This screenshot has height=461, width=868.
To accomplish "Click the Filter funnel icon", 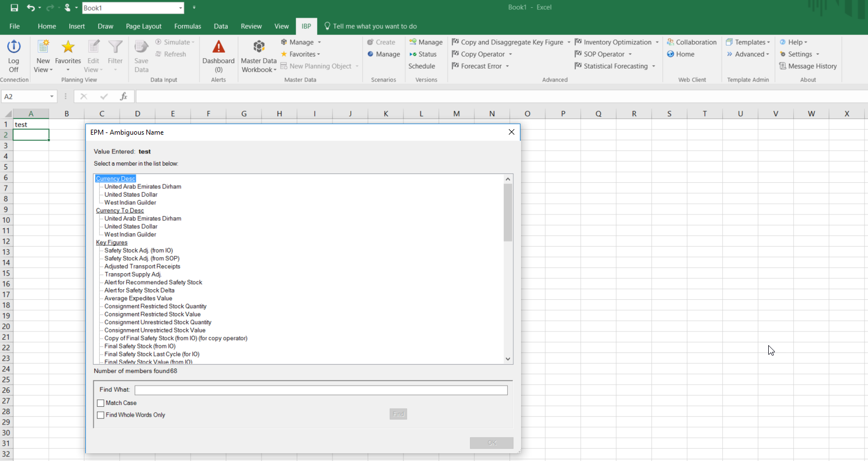I will [x=115, y=47].
